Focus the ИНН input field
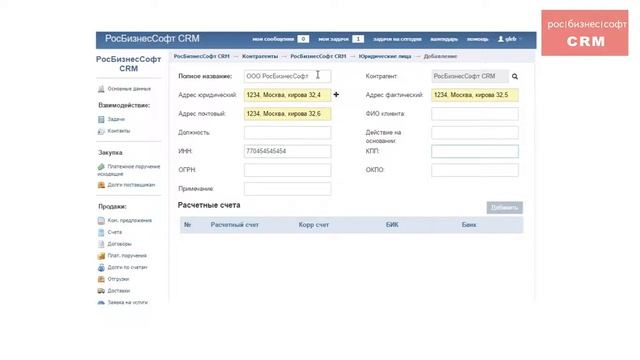 pos(288,151)
